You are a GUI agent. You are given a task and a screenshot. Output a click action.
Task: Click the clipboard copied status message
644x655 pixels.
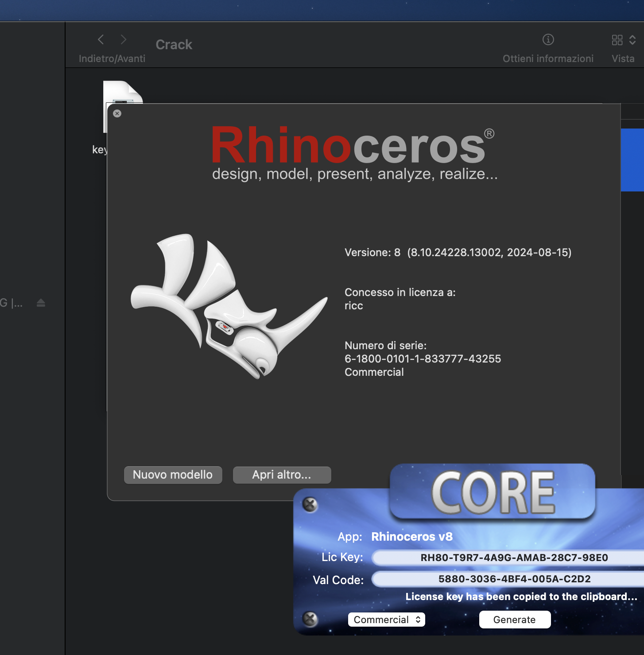click(521, 597)
